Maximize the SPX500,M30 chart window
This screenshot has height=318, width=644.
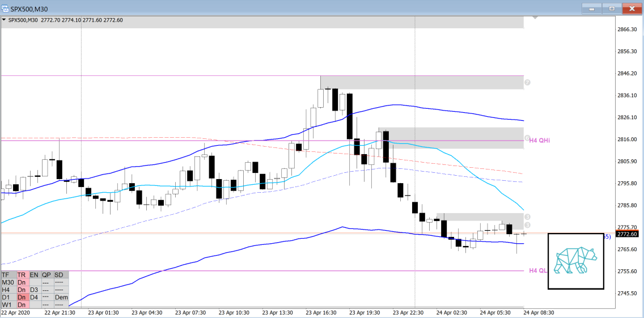pyautogui.click(x=612, y=9)
